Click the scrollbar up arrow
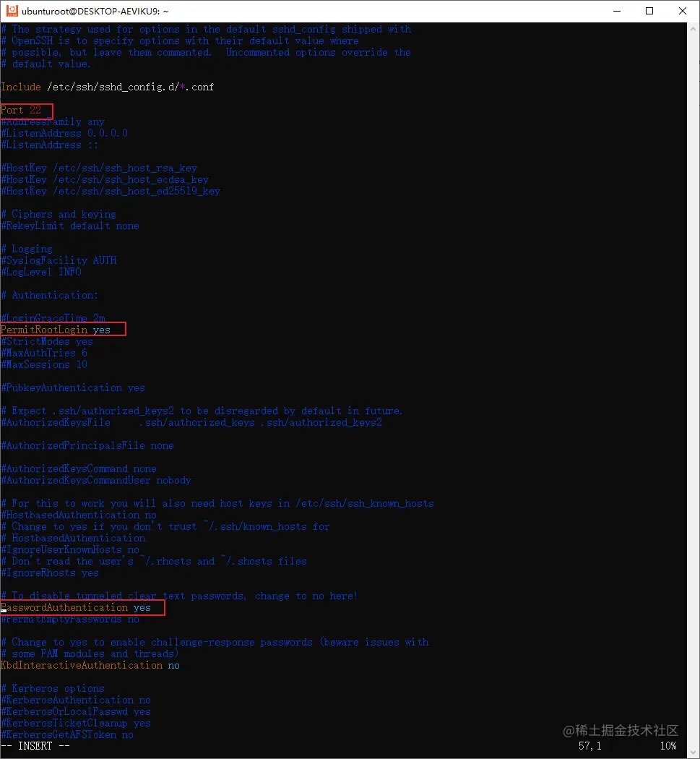700x759 pixels. coord(693,28)
